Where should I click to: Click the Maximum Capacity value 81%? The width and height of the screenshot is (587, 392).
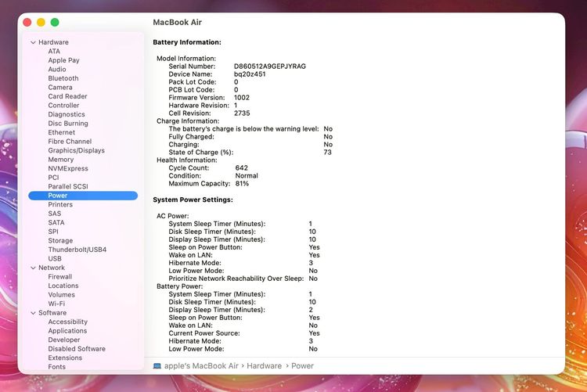coord(242,183)
